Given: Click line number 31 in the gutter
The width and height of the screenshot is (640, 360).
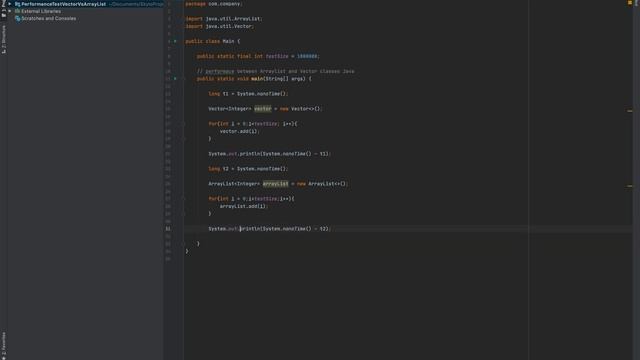Looking at the screenshot, I should point(168,229).
